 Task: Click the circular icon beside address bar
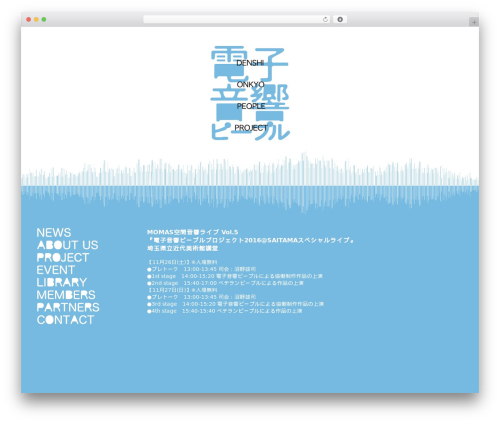pos(340,20)
